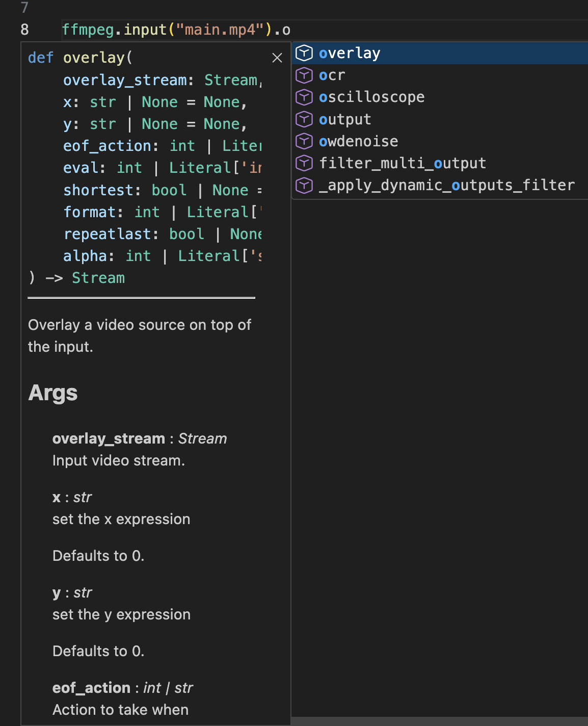Image resolution: width=588 pixels, height=726 pixels.
Task: Click the overlay_stream argument name in Args
Action: tap(109, 438)
